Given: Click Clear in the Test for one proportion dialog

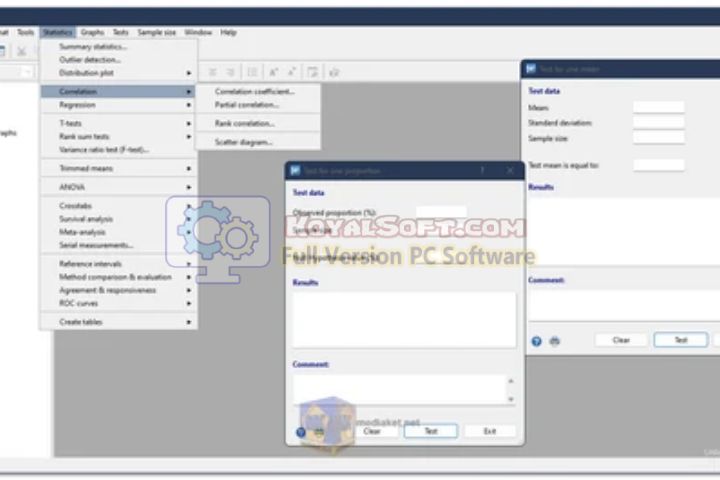Looking at the screenshot, I should click(x=371, y=431).
